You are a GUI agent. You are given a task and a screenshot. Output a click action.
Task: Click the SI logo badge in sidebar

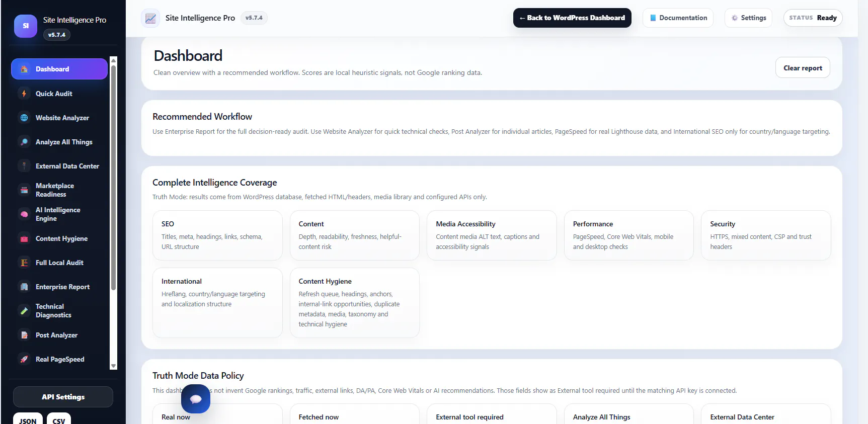pos(26,26)
